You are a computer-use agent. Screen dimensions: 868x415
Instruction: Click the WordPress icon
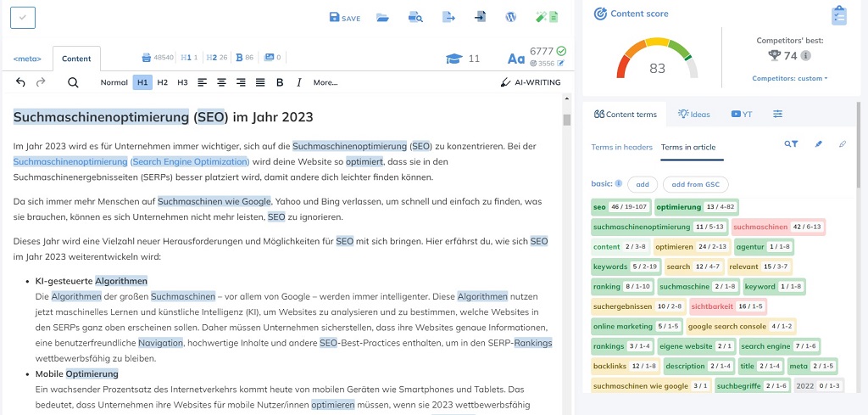[511, 17]
